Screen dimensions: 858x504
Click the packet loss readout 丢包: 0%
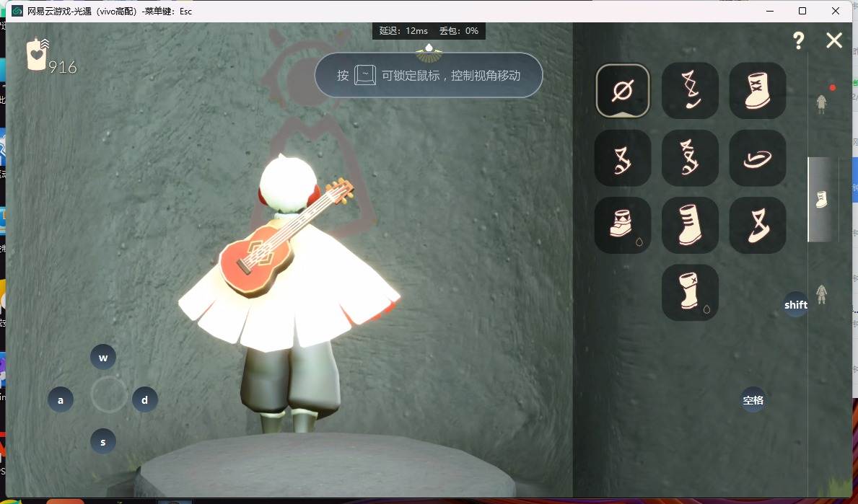[459, 30]
